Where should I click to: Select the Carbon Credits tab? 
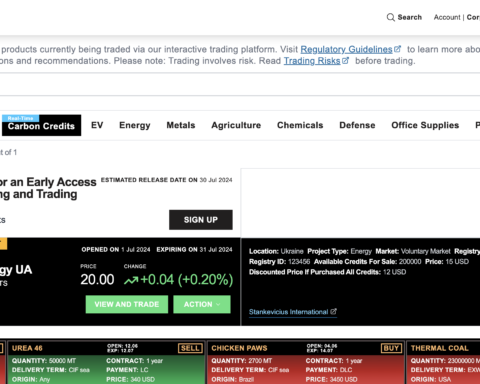point(41,126)
